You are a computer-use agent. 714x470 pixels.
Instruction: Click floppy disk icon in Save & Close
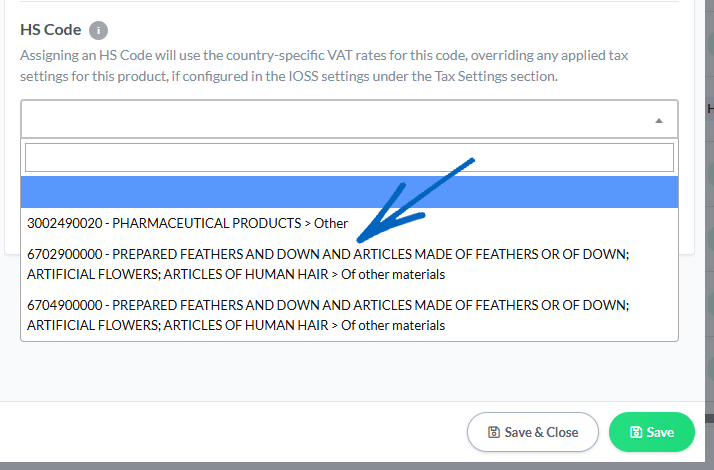tap(494, 432)
